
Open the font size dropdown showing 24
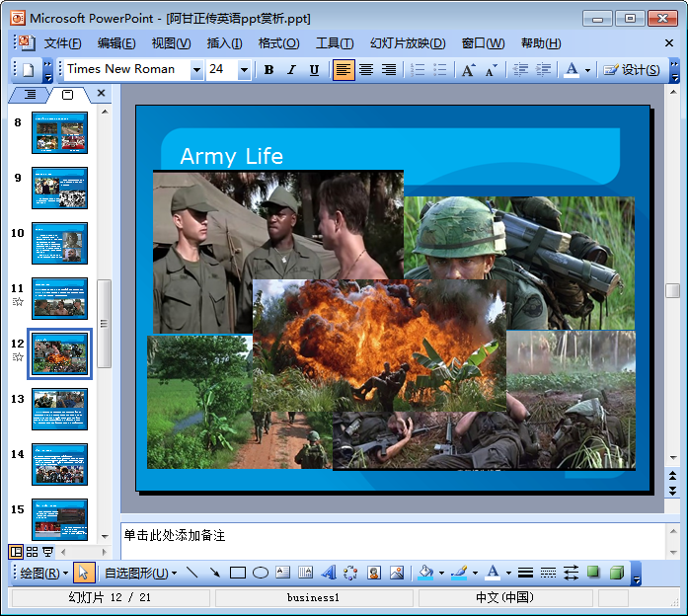pyautogui.click(x=244, y=70)
